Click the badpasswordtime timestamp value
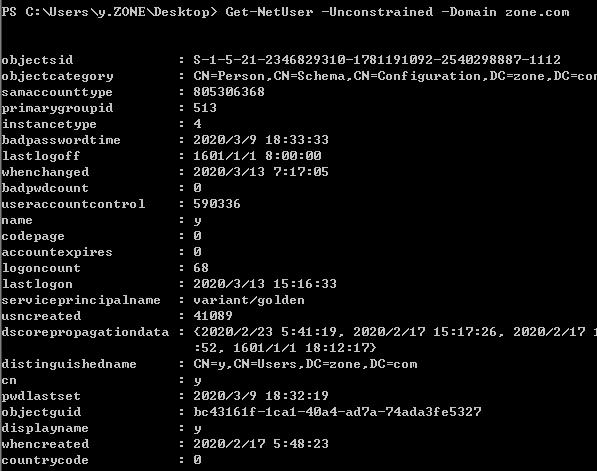The width and height of the screenshot is (597, 471). [261, 140]
